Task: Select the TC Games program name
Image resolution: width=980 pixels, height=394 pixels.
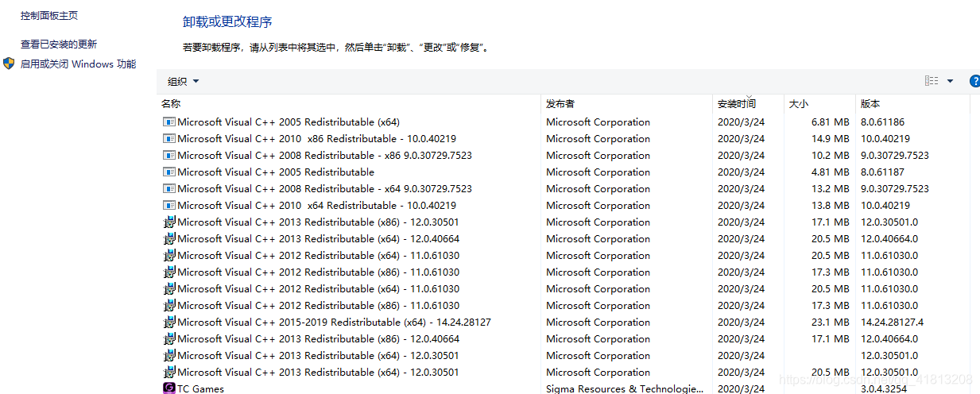Action: pyautogui.click(x=201, y=388)
